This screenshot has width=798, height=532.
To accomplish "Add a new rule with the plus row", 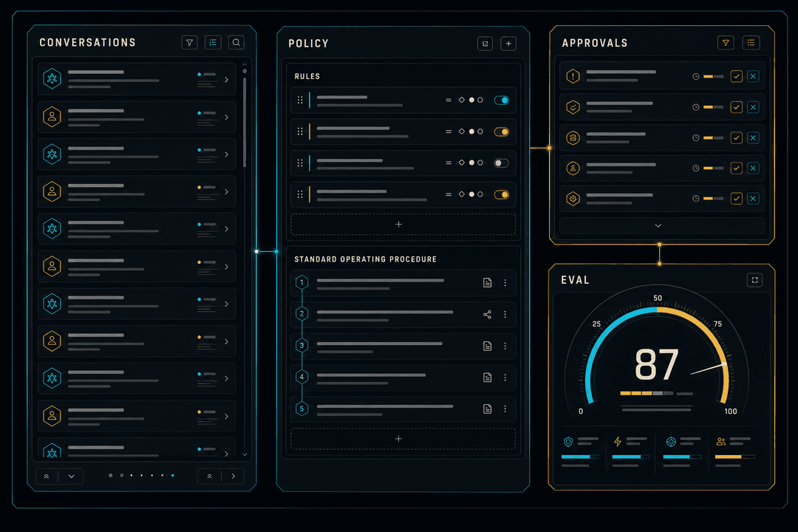I will pyautogui.click(x=403, y=225).
